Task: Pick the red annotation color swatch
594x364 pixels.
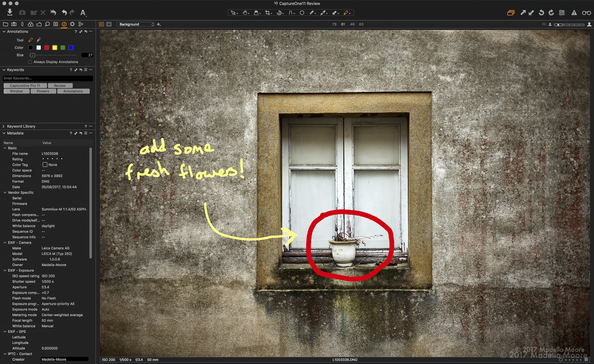Action: (47, 48)
